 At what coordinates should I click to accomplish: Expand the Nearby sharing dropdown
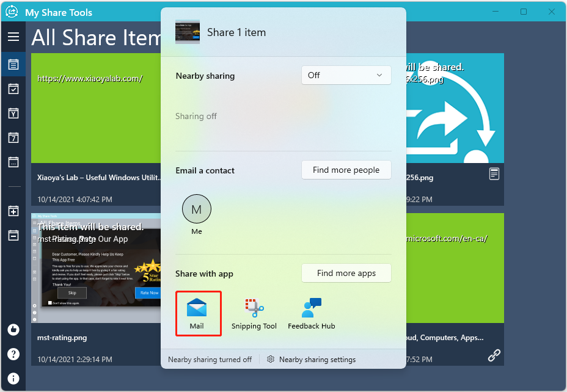346,75
